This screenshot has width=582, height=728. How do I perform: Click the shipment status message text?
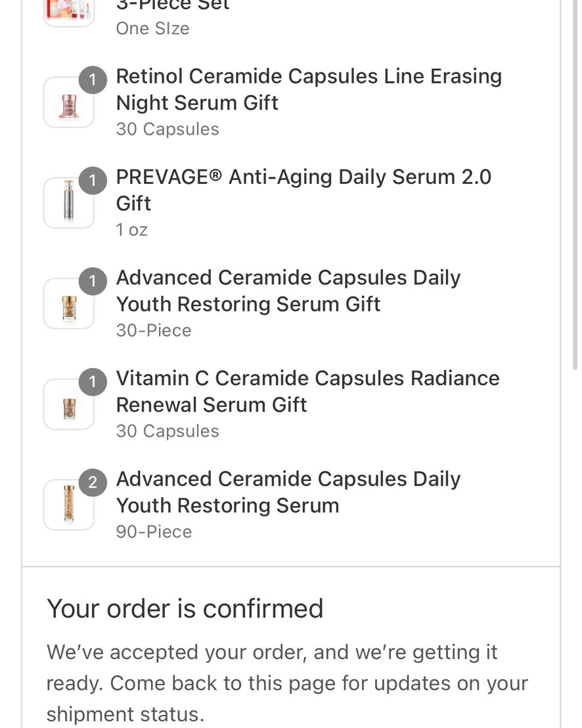(287, 683)
